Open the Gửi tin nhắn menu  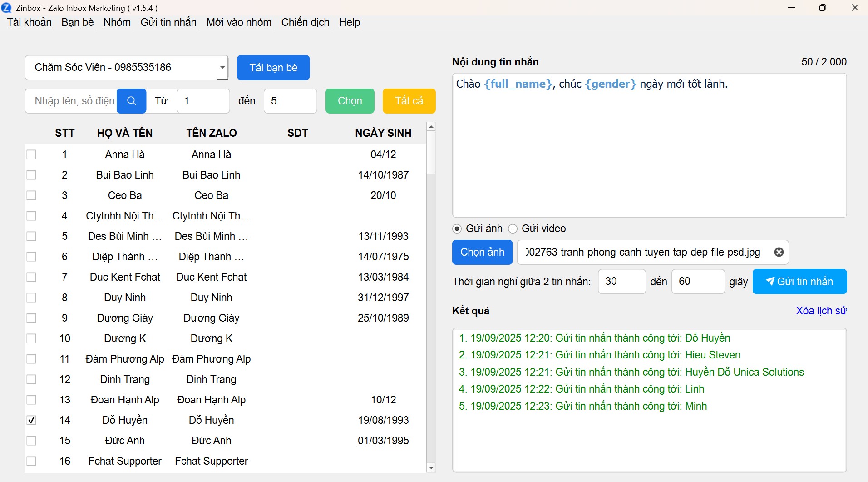pyautogui.click(x=168, y=22)
